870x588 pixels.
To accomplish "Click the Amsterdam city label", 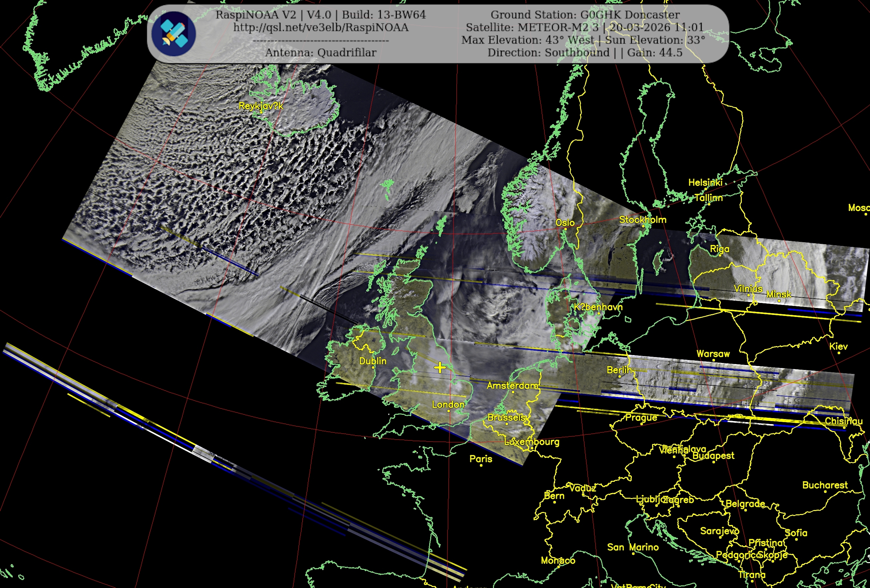I will click(512, 386).
